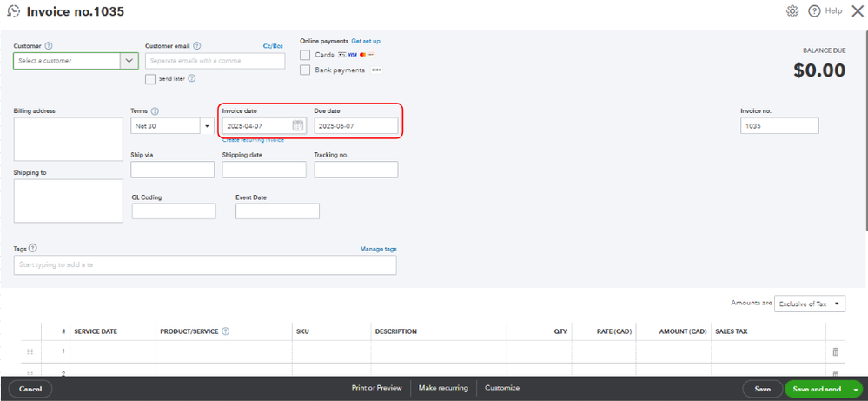Click the Shipping to text box
Viewport: 868px width, 401px height.
tap(68, 200)
